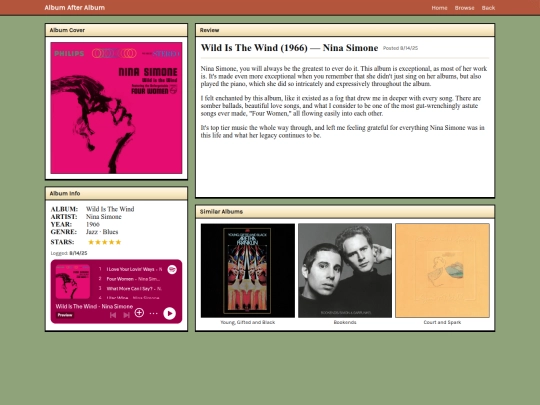
Task: Click the Bookends caption
Action: (345, 322)
